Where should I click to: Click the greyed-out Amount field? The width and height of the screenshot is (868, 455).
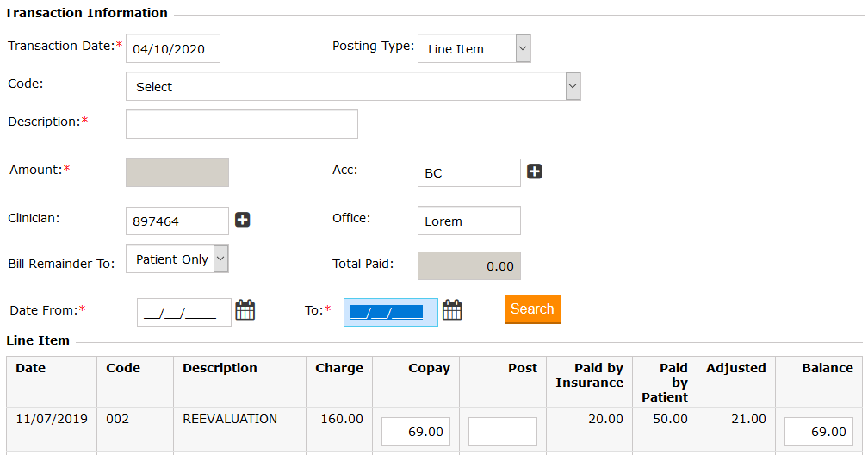click(x=177, y=172)
